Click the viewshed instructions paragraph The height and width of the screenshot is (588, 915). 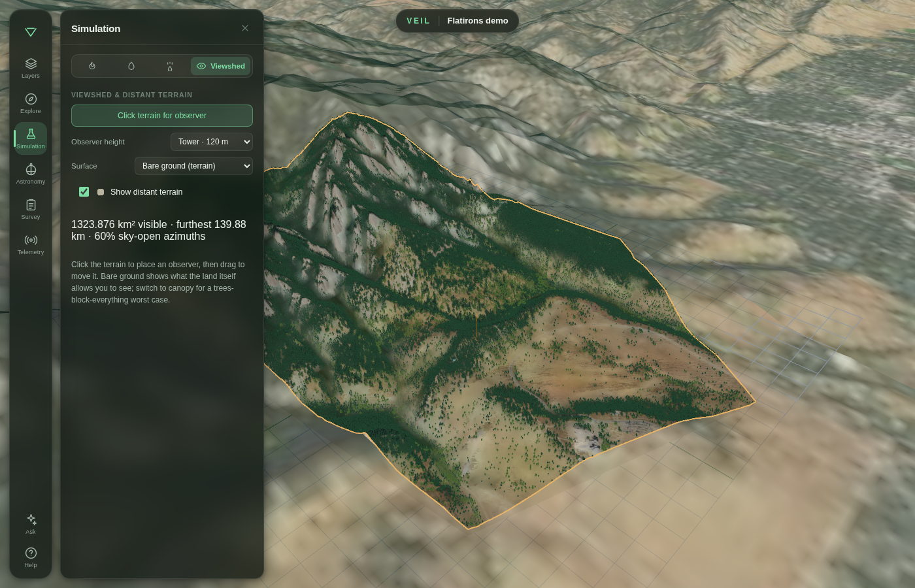(158, 282)
